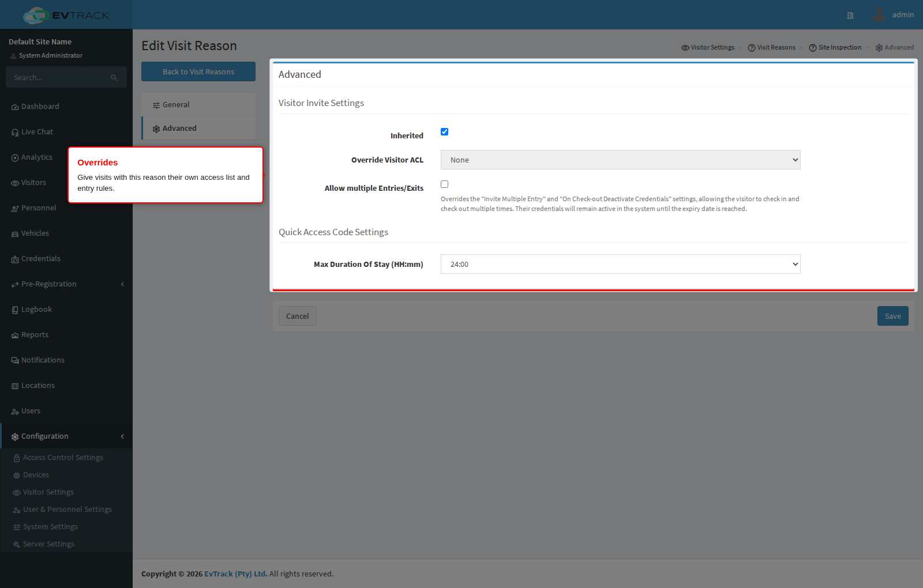
Task: Click the Notifications chat icon
Action: point(15,361)
